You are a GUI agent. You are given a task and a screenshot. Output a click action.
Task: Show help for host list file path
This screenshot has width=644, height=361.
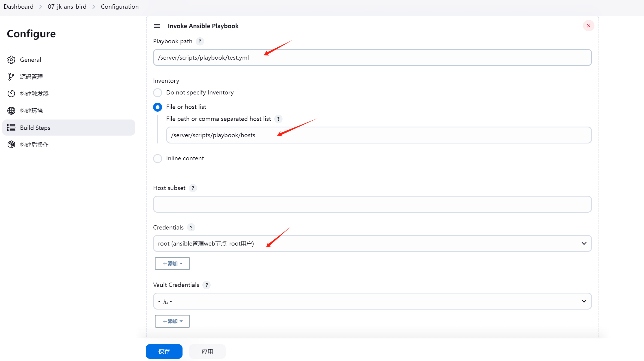(278, 119)
